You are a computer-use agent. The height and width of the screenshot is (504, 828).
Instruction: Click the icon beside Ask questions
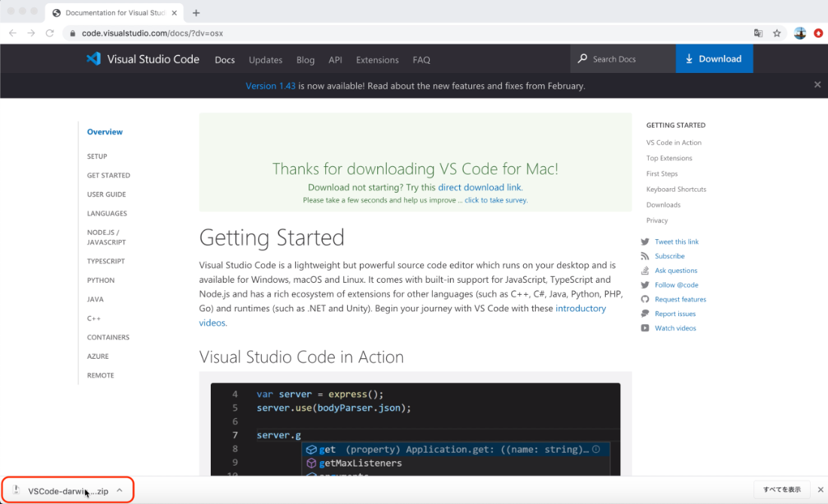coord(645,270)
